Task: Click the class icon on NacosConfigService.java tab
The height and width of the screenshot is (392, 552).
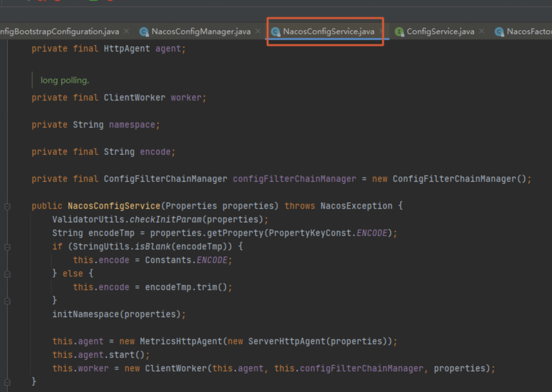Action: tap(275, 32)
